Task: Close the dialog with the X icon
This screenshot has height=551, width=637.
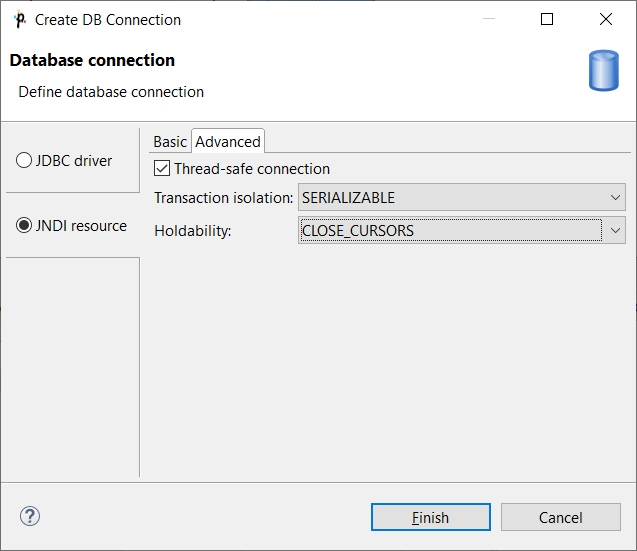Action: coord(606,19)
